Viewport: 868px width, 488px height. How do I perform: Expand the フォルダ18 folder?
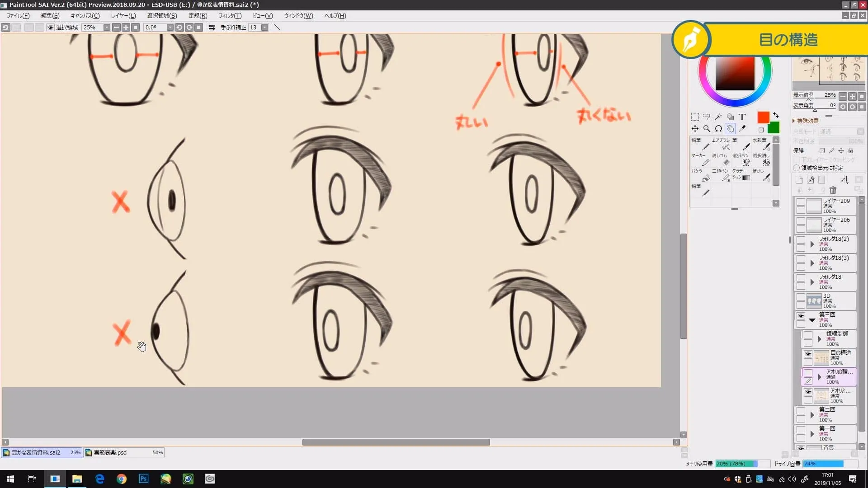[812, 282]
